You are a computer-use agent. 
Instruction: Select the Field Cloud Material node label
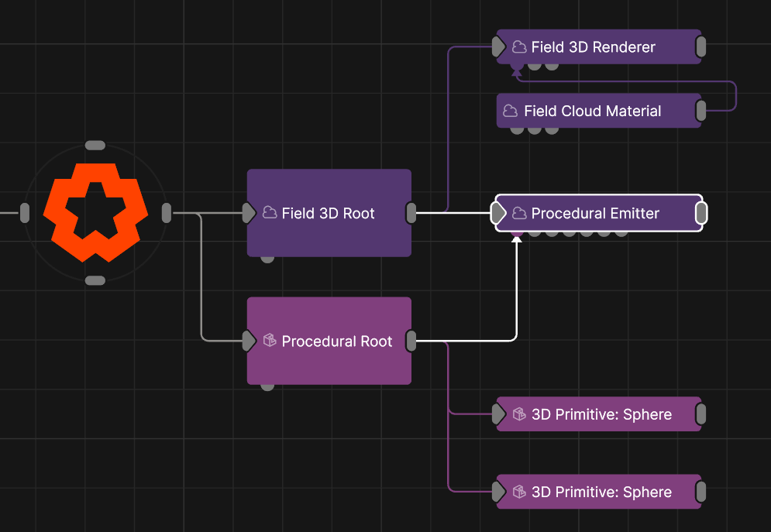[592, 111]
